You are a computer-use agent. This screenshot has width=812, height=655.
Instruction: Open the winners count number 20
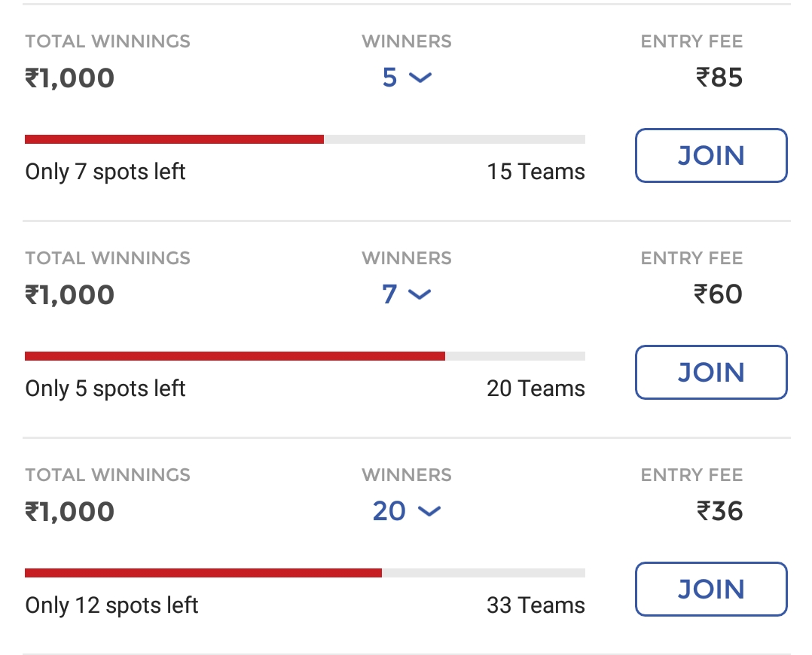389,511
